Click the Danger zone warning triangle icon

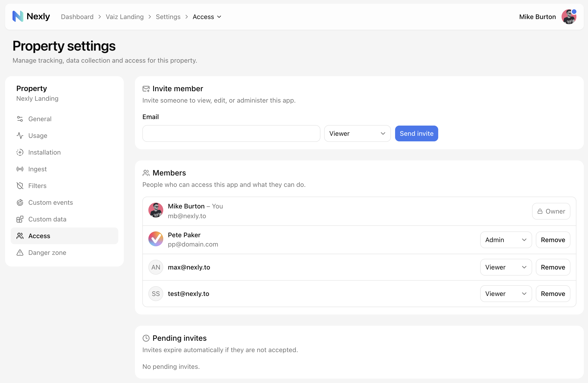point(20,253)
